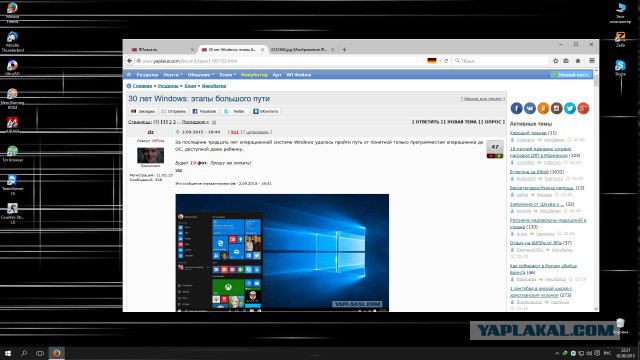This screenshot has width=640, height=360.
Task: Launch Nero Burning ROM desktop icon
Action: (12, 98)
